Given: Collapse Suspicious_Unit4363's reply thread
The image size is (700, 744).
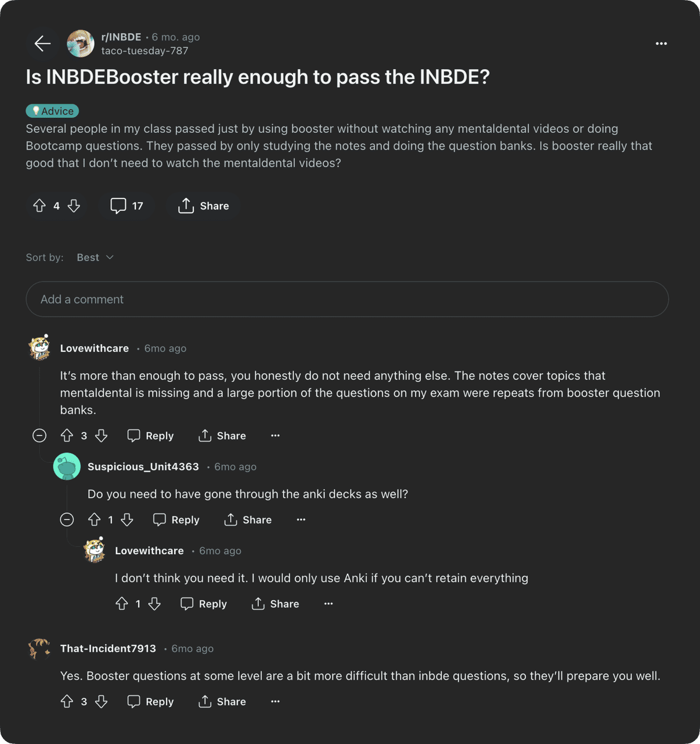Looking at the screenshot, I should (67, 519).
